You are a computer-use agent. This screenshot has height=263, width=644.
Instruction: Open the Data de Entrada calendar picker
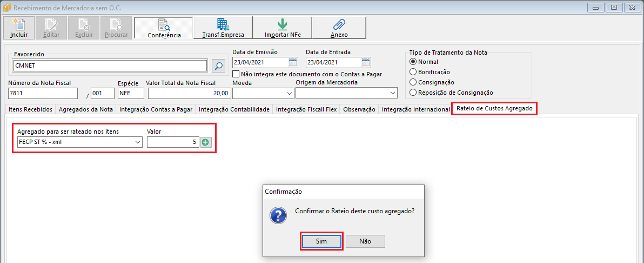366,63
